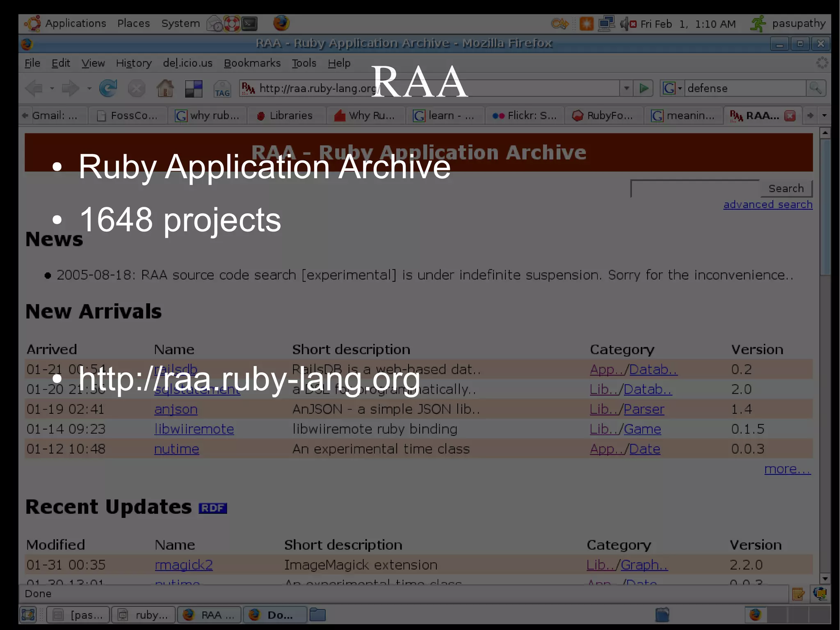
Task: Click the network monitor tray icon
Action: pos(606,24)
